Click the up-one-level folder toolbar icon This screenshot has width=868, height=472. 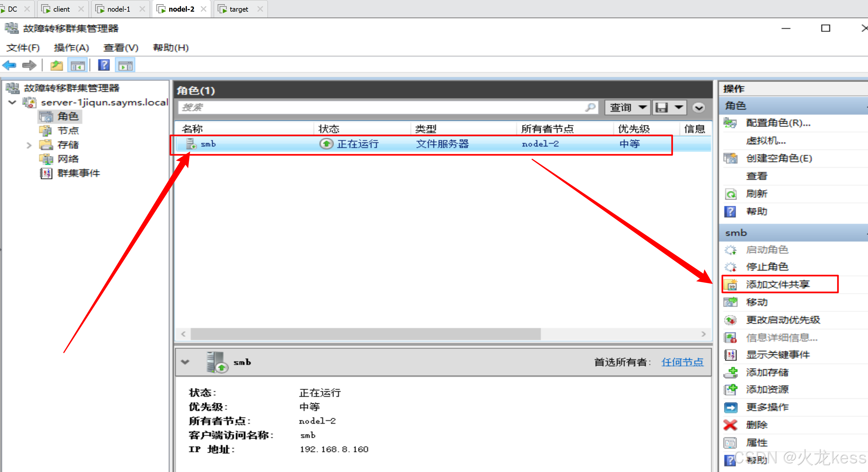(x=57, y=65)
